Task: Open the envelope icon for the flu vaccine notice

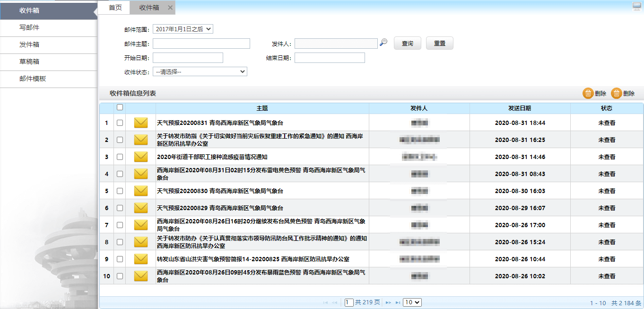Action: 141,157
